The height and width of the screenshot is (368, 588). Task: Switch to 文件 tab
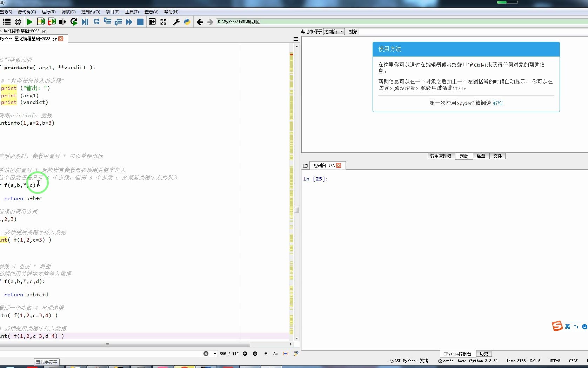point(497,156)
